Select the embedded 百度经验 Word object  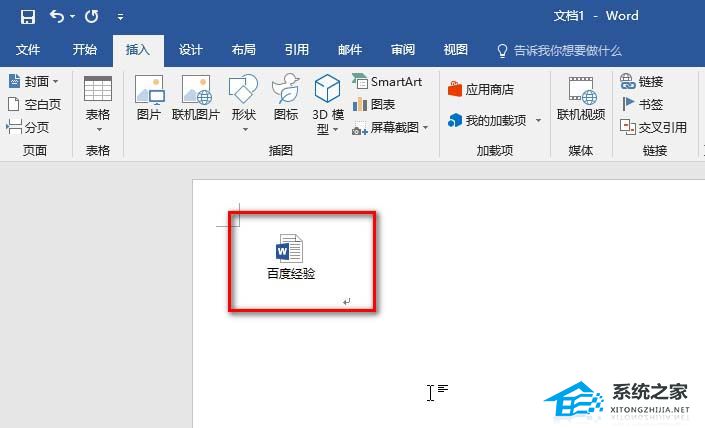[x=290, y=257]
